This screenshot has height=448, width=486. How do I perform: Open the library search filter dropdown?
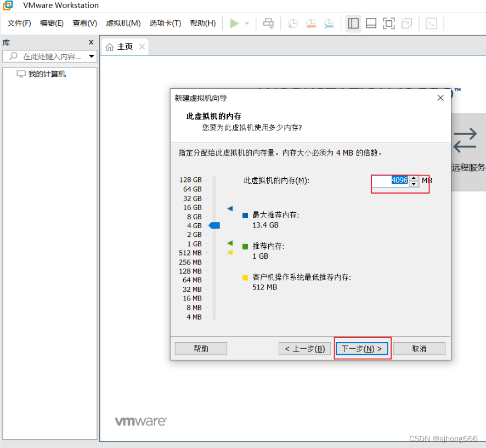pyautogui.click(x=92, y=56)
